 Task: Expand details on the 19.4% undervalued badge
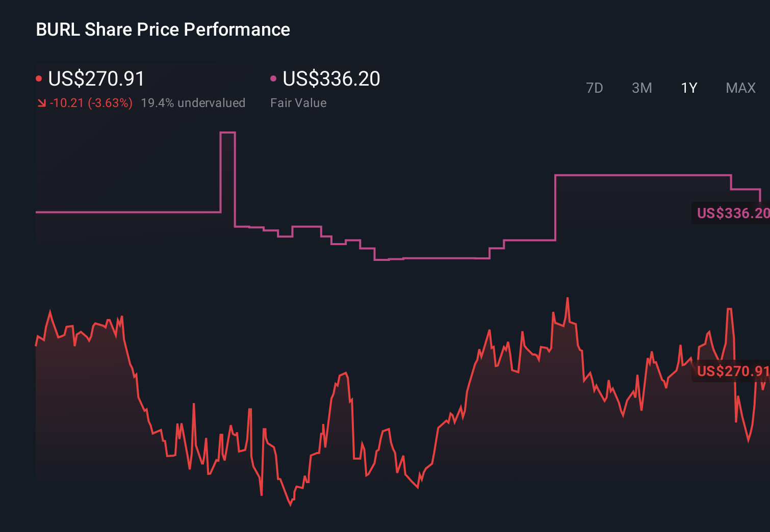pos(194,103)
